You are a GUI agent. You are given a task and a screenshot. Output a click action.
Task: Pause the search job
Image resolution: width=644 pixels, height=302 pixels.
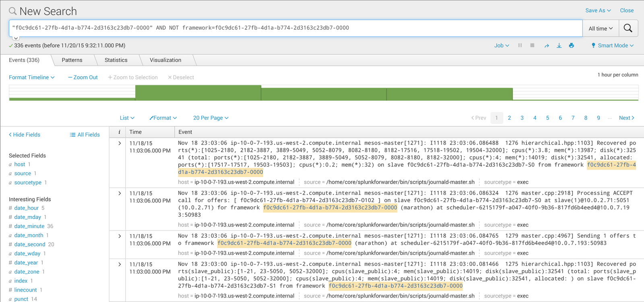pyautogui.click(x=520, y=46)
